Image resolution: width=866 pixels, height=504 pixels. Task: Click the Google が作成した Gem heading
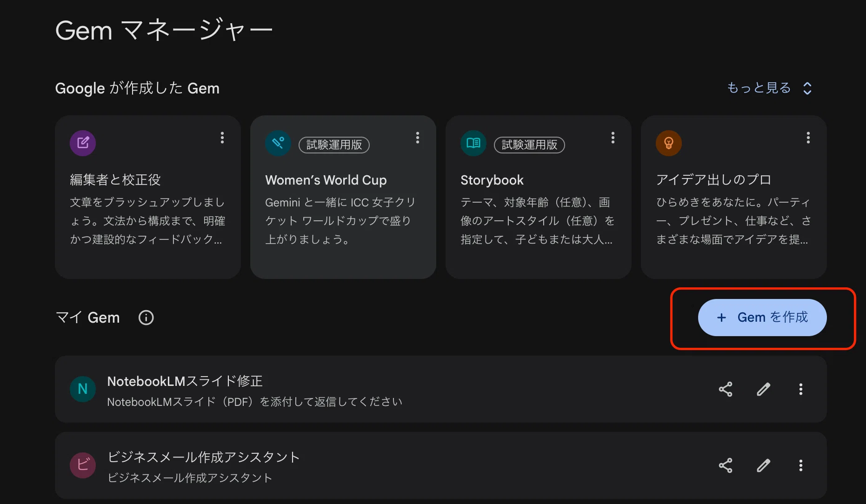click(x=137, y=88)
